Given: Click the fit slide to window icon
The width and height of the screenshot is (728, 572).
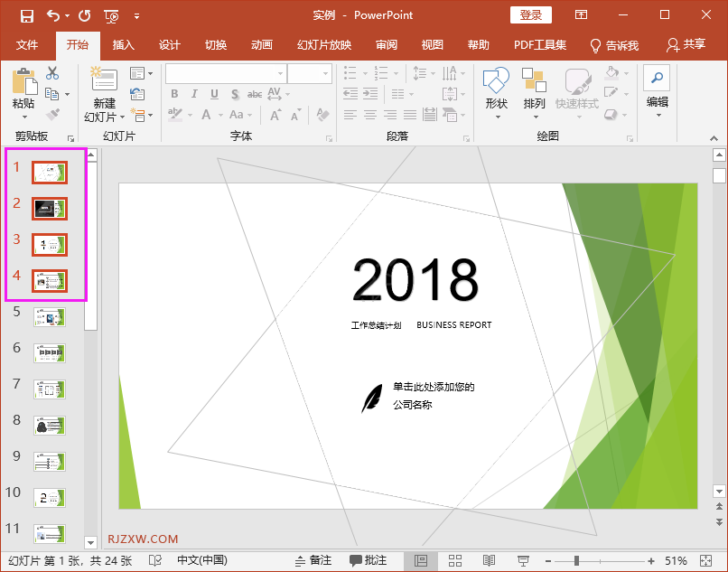Looking at the screenshot, I should pyautogui.click(x=705, y=560).
